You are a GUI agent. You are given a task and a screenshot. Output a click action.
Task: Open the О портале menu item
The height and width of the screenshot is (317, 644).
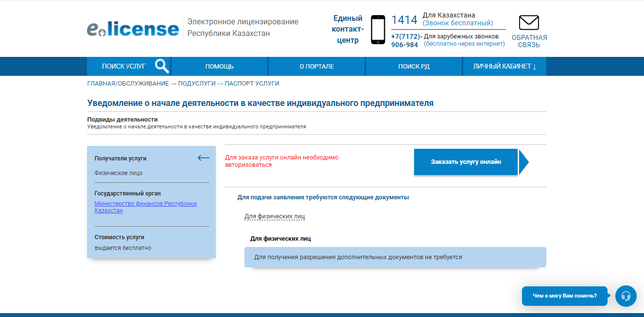[316, 67]
